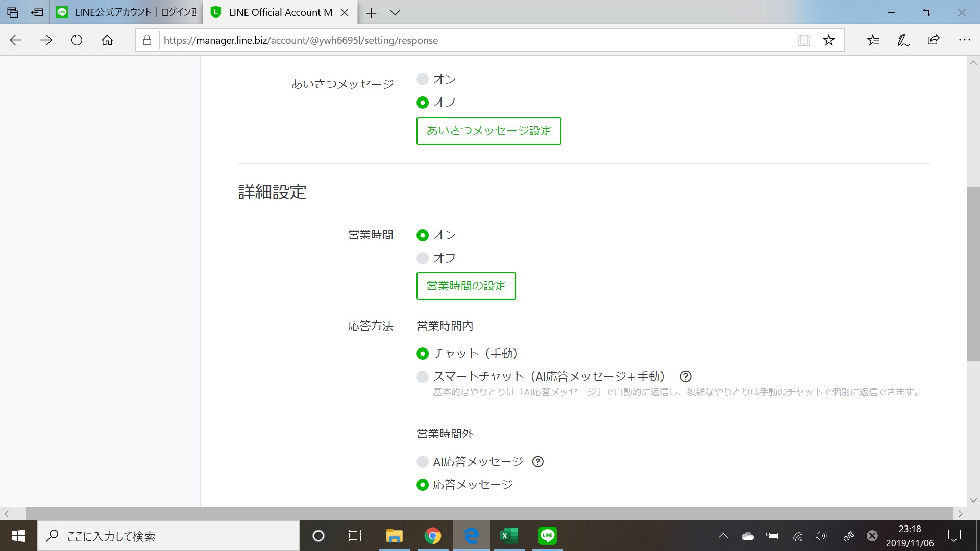Screen dimensions: 980x551
Task: Show the tab preview dropdown chevron
Action: [395, 13]
